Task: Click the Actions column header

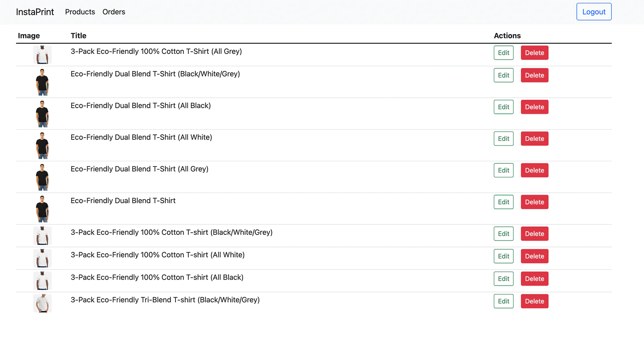Action: coord(507,36)
